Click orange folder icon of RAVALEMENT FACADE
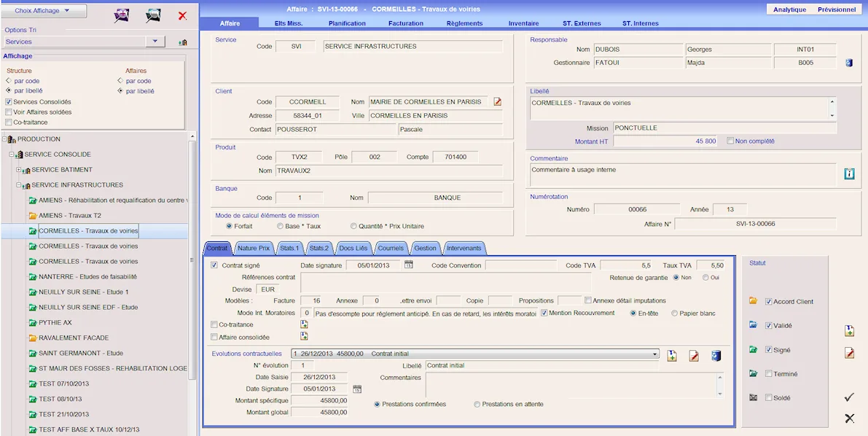 pyautogui.click(x=32, y=338)
